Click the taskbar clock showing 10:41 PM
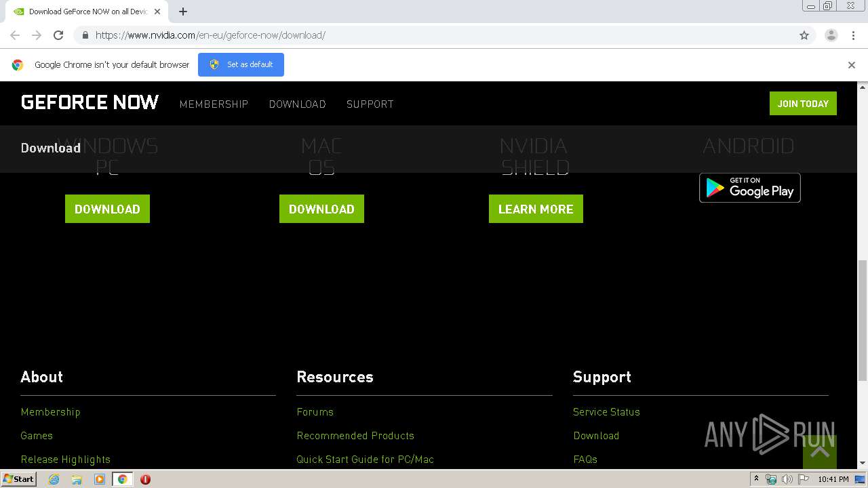The width and height of the screenshot is (868, 488). point(833,479)
